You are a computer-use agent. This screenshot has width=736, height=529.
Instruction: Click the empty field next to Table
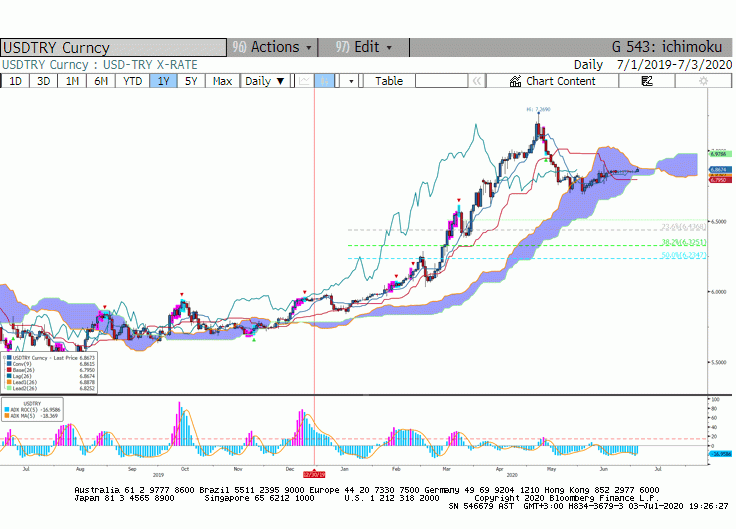point(441,81)
